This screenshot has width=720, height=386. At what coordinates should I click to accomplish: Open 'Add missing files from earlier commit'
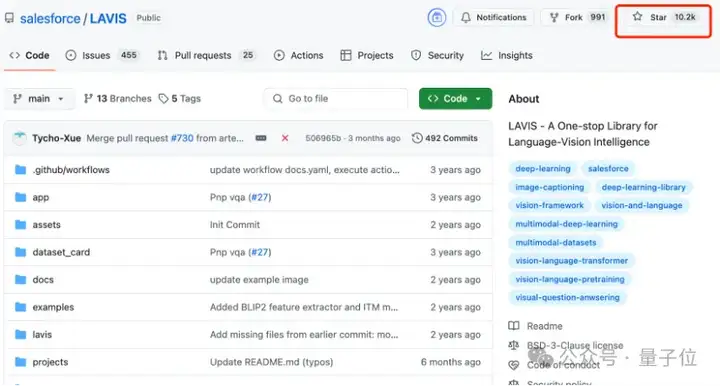304,335
